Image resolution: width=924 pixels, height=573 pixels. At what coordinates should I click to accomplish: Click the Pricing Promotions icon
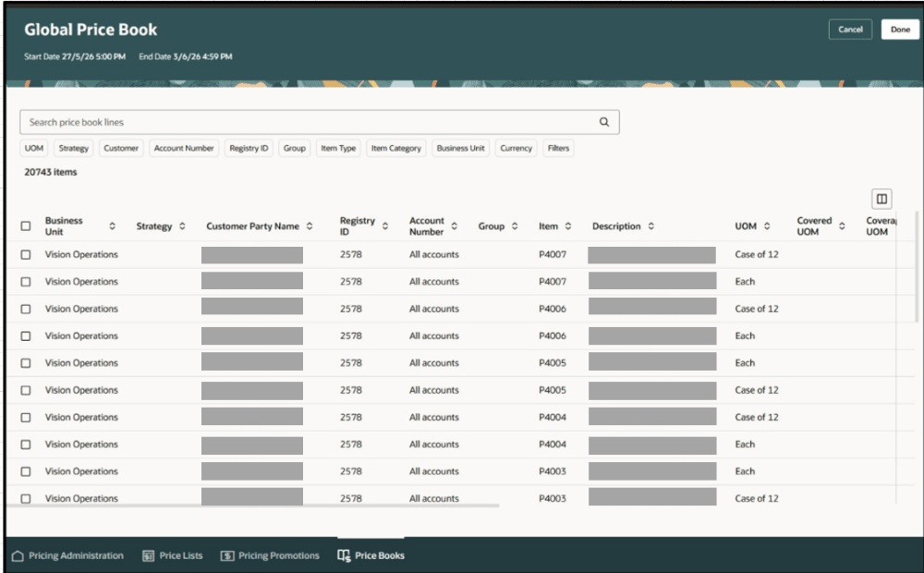[227, 556]
